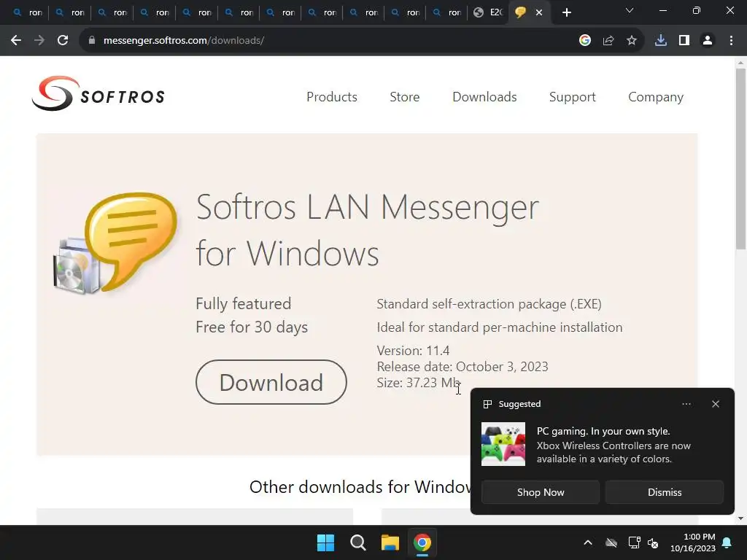Image resolution: width=747 pixels, height=560 pixels.
Task: Open the Company menu item
Action: (x=656, y=97)
